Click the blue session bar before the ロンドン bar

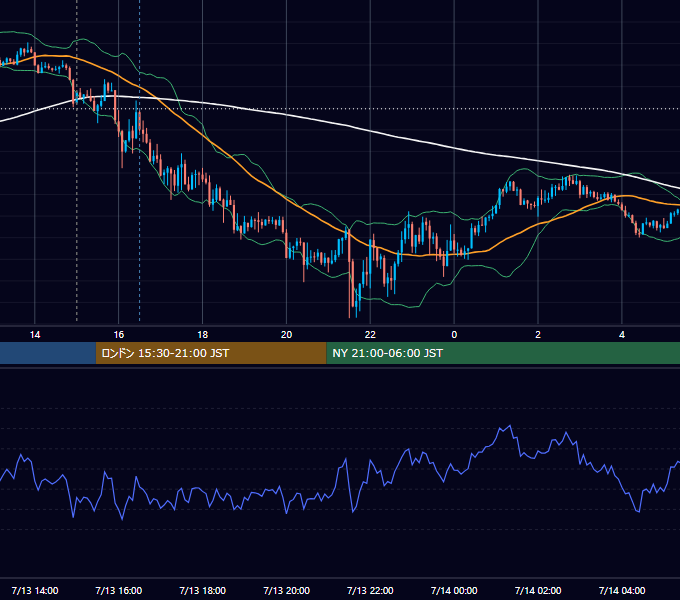(48, 353)
